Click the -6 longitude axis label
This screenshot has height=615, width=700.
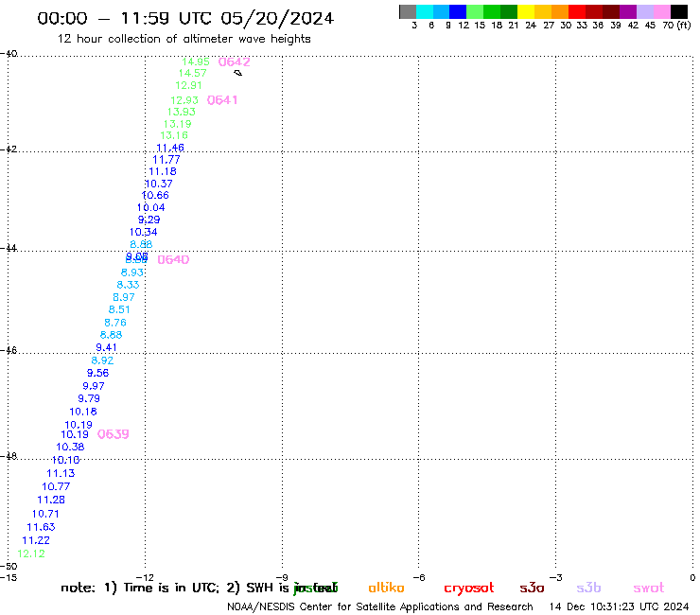pyautogui.click(x=419, y=577)
